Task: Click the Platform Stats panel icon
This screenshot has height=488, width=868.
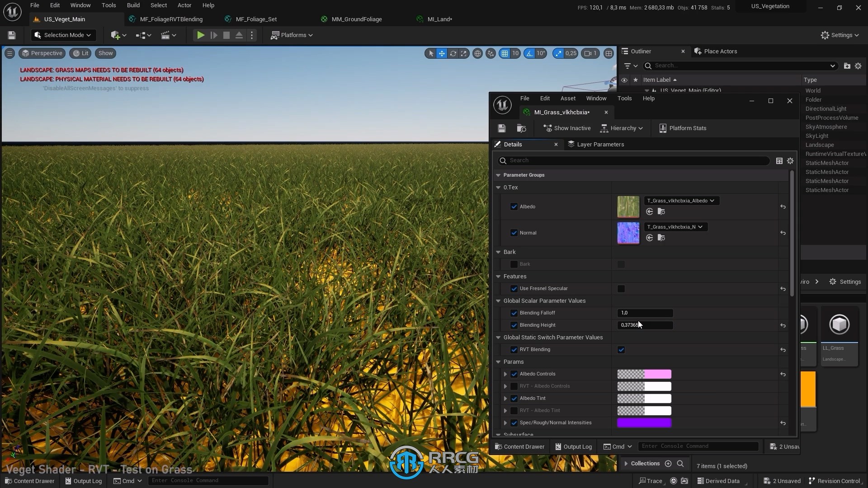Action: coord(663,127)
